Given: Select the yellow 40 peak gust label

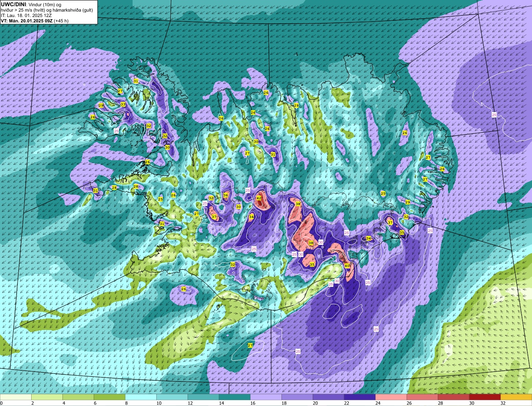Looking at the screenshot, I should [347, 266].
